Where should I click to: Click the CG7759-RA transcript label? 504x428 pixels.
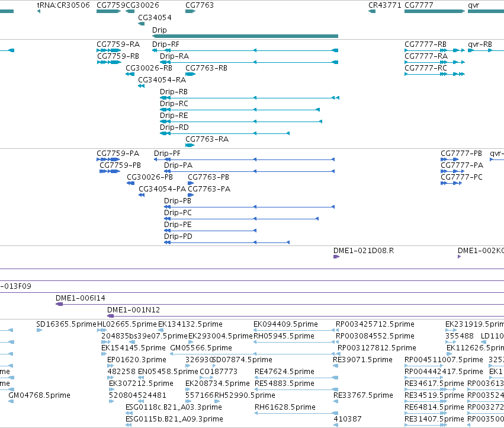(x=118, y=44)
